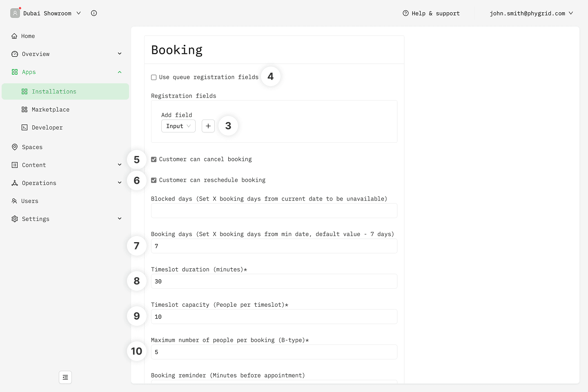This screenshot has height=392, width=588.
Task: Click the Developer terminal icon
Action: (24, 127)
